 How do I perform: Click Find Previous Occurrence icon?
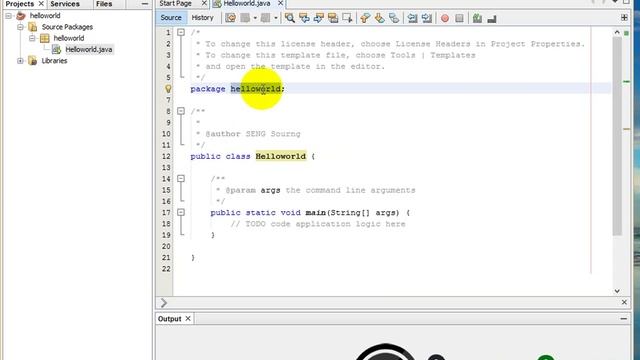pos(304,18)
